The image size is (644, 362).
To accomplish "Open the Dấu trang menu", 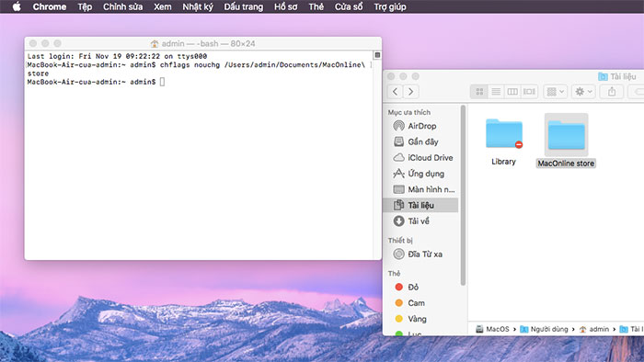I will point(243,6).
